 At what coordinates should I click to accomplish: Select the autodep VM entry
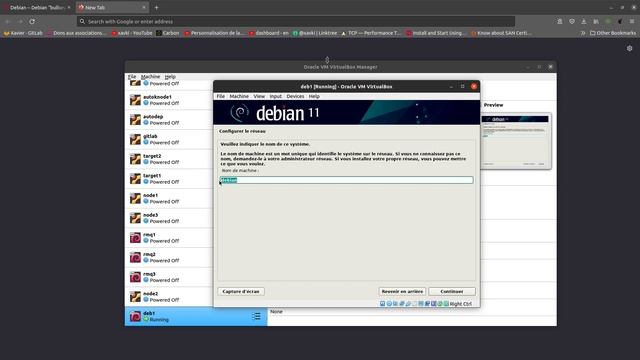(169, 120)
